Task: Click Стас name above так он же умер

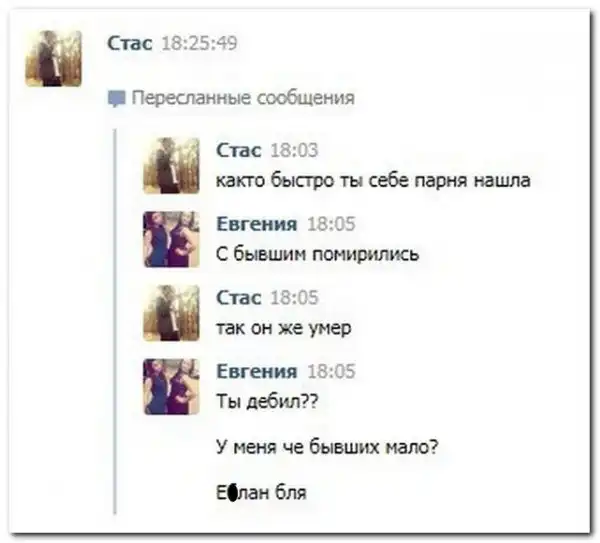Action: (x=239, y=297)
